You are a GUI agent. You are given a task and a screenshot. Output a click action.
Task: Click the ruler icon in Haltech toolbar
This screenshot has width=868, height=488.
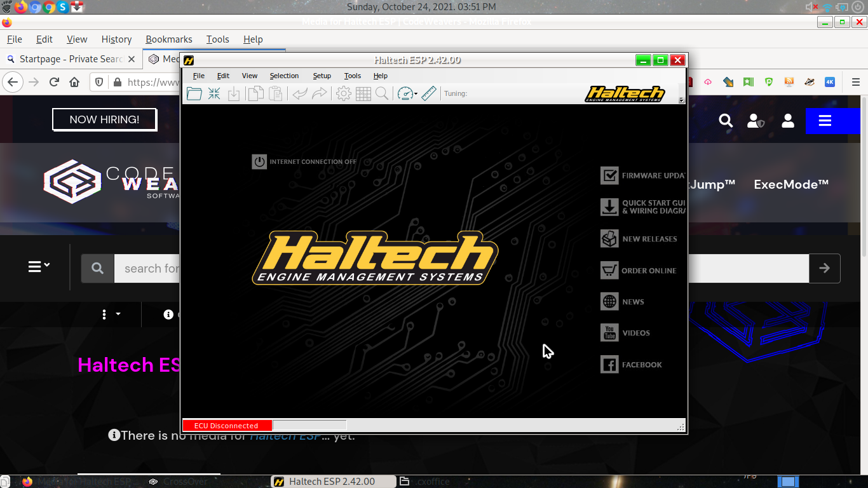(x=429, y=94)
